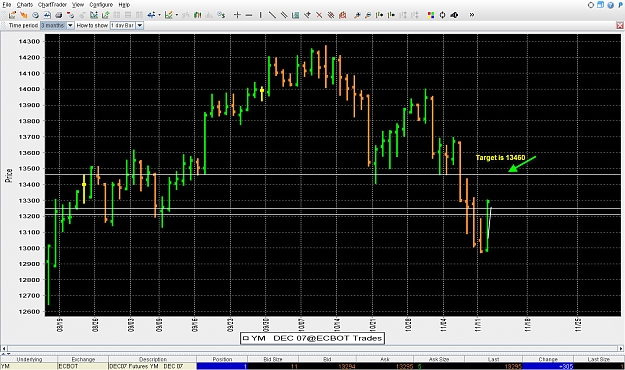This screenshot has height=370, width=625.
Task: Click the print chart icon
Action: [x=59, y=15]
